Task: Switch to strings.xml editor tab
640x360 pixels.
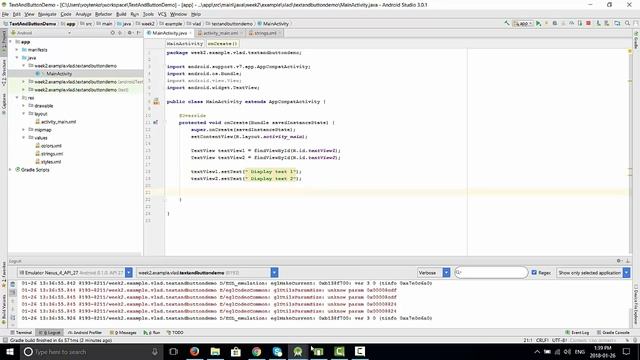Action: click(x=265, y=33)
